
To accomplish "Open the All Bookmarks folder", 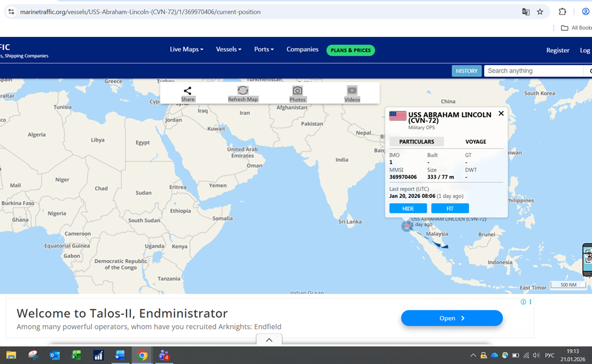I will coord(576,28).
